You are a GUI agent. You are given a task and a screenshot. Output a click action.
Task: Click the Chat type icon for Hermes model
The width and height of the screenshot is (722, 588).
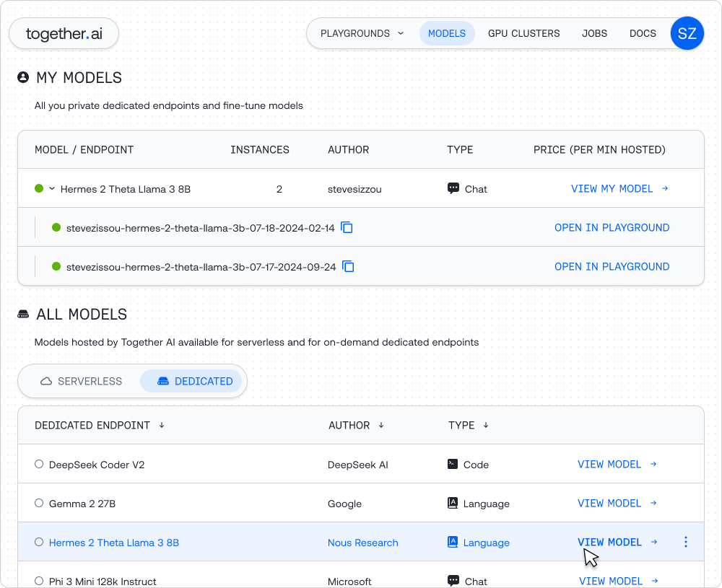(453, 189)
